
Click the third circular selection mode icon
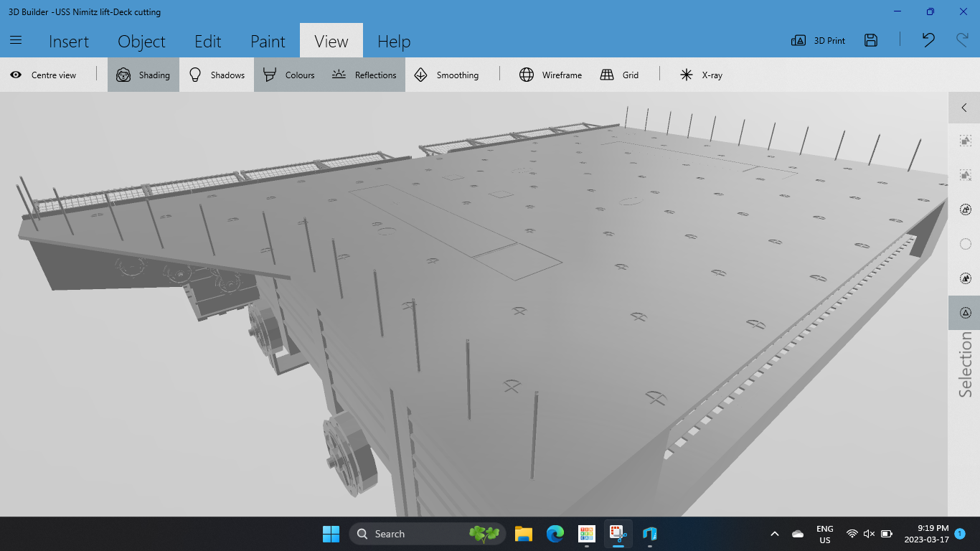pyautogui.click(x=965, y=209)
